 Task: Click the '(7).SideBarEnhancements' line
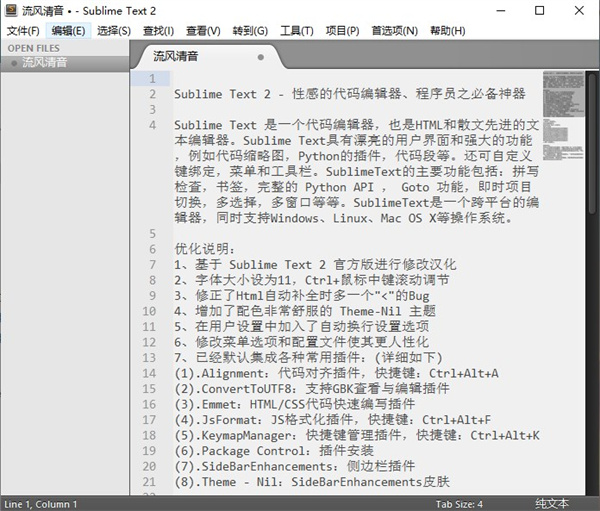295,466
